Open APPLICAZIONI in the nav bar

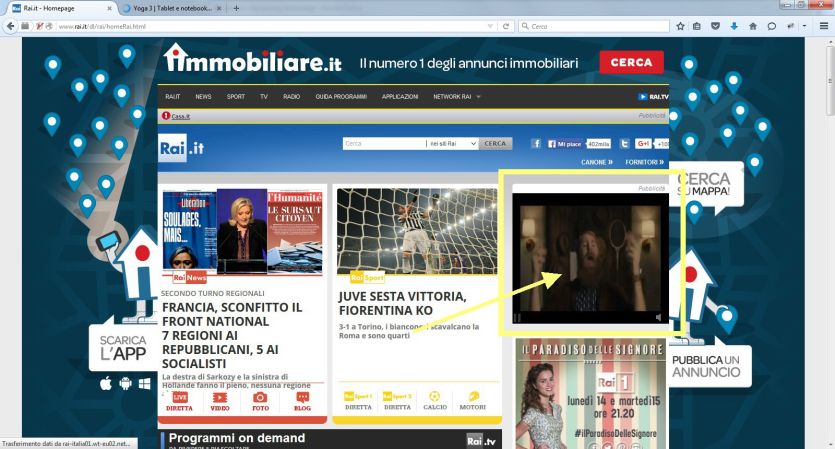(x=400, y=97)
